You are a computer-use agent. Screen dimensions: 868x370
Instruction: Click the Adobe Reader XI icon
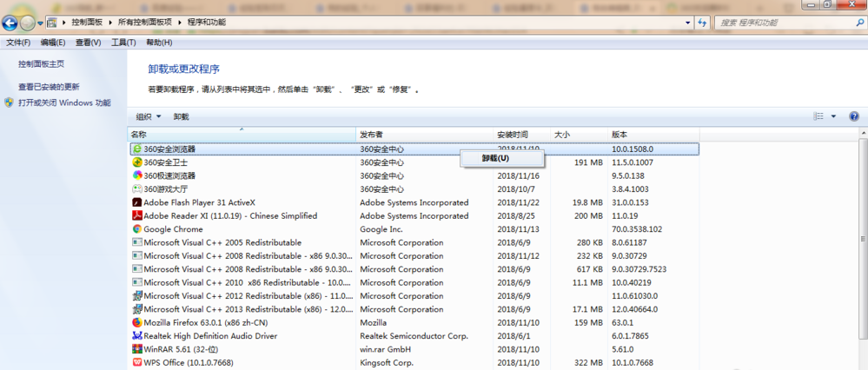pyautogui.click(x=136, y=215)
